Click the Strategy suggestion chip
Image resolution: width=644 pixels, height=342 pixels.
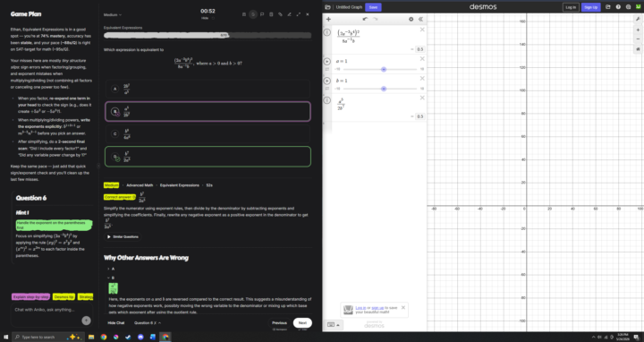(x=86, y=296)
